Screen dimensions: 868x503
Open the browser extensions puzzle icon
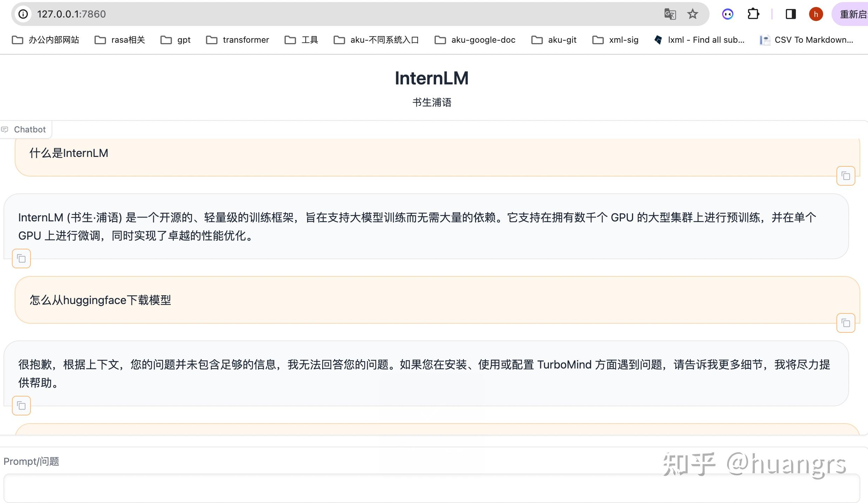click(x=753, y=14)
